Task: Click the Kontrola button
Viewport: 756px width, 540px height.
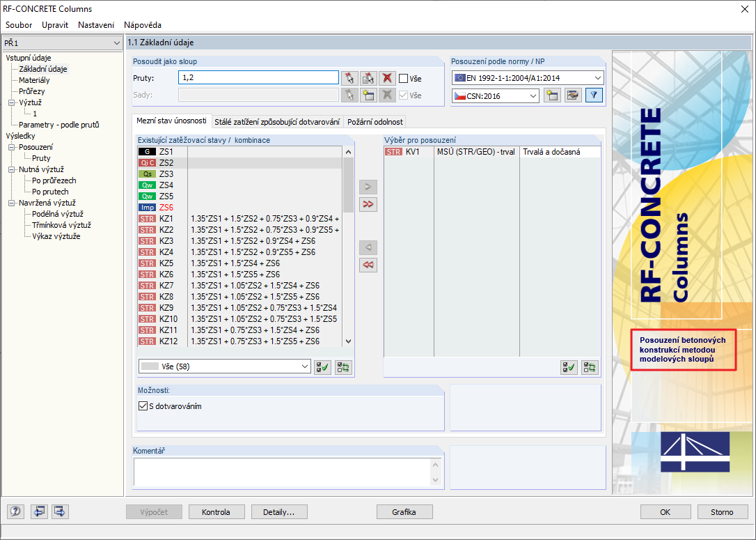Action: (216, 512)
